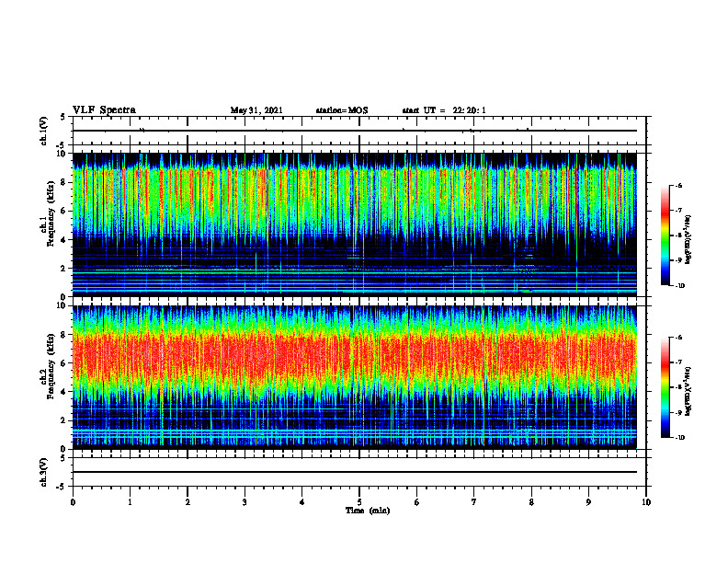The image size is (728, 563).
Task: Click the "-10" value on ch.1 color bar
Action: point(679,286)
